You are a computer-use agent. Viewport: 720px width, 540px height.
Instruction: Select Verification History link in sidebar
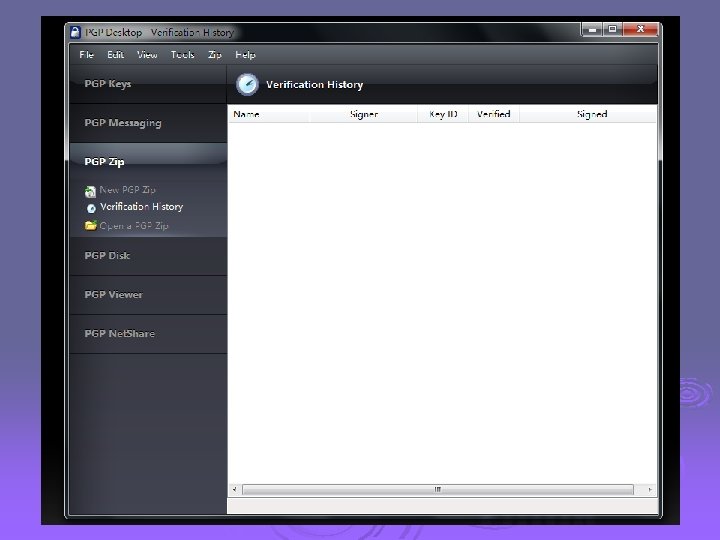pyautogui.click(x=141, y=207)
